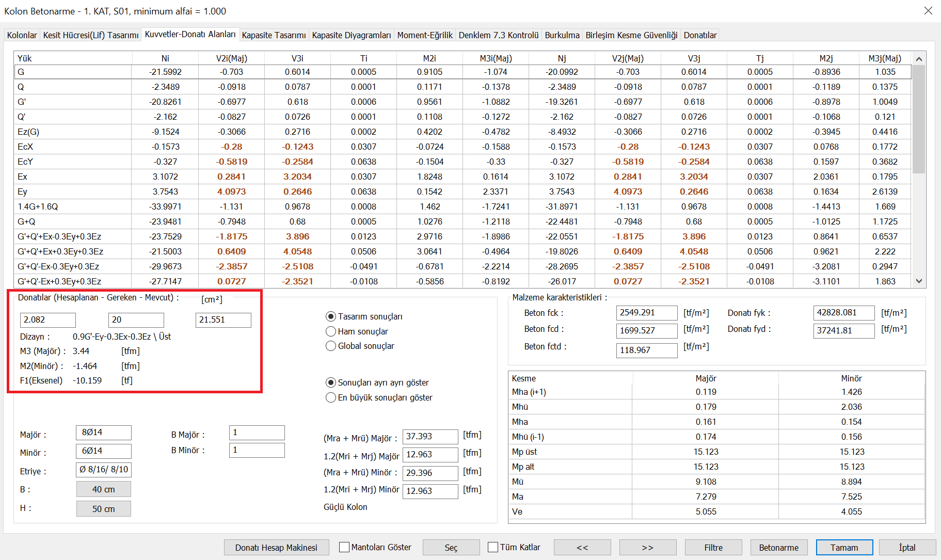Open Donatı Hesap Makinesi
The height and width of the screenshot is (560, 941).
click(x=276, y=548)
